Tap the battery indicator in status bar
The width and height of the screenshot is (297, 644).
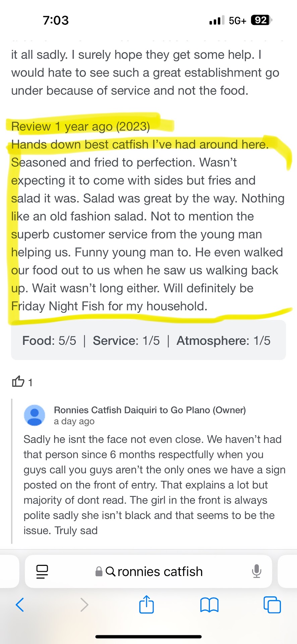(261, 20)
